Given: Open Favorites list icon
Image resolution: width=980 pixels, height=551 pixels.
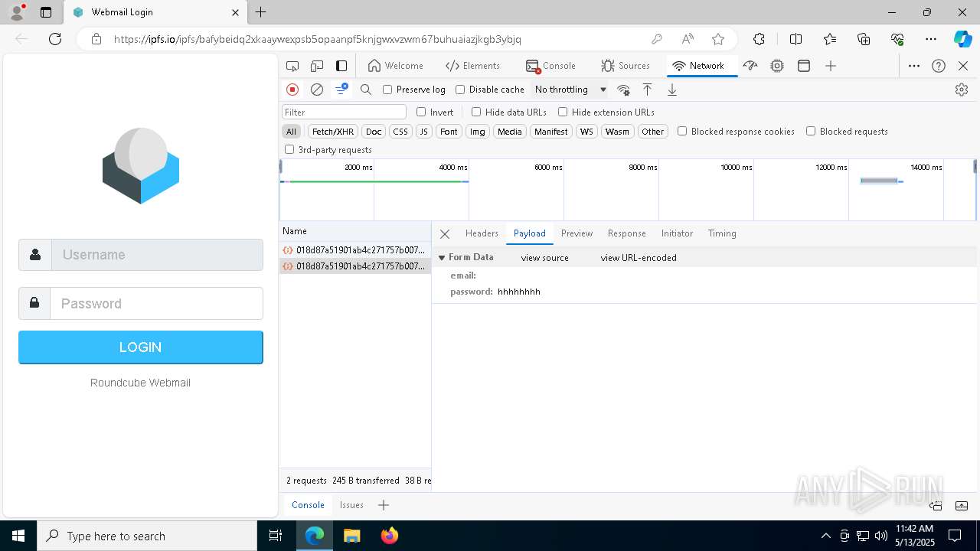Looking at the screenshot, I should tap(830, 39).
